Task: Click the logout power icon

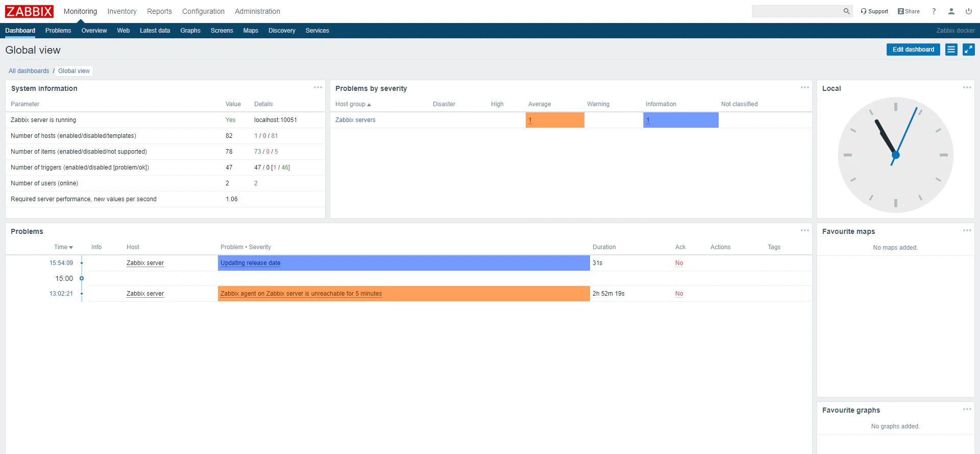Action: click(969, 11)
